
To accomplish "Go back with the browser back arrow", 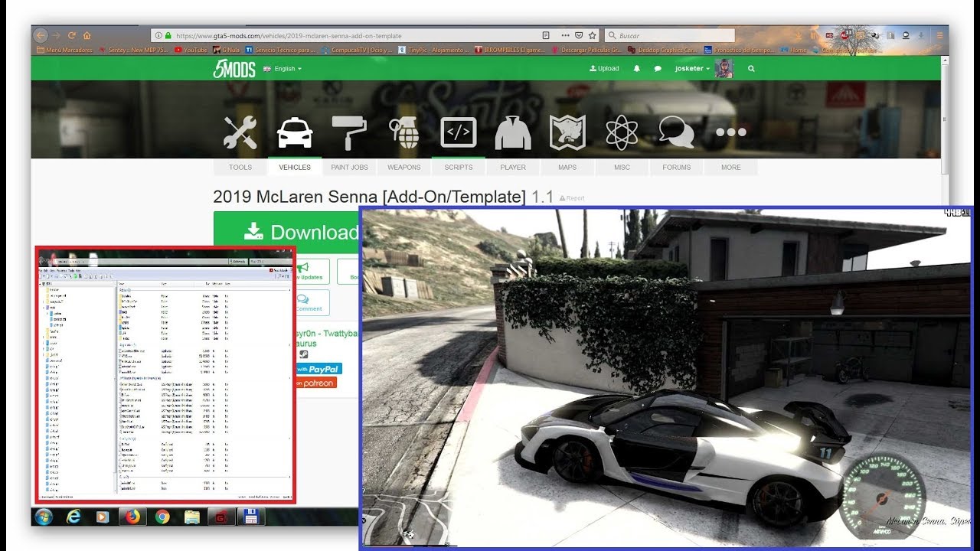I will (41, 35).
